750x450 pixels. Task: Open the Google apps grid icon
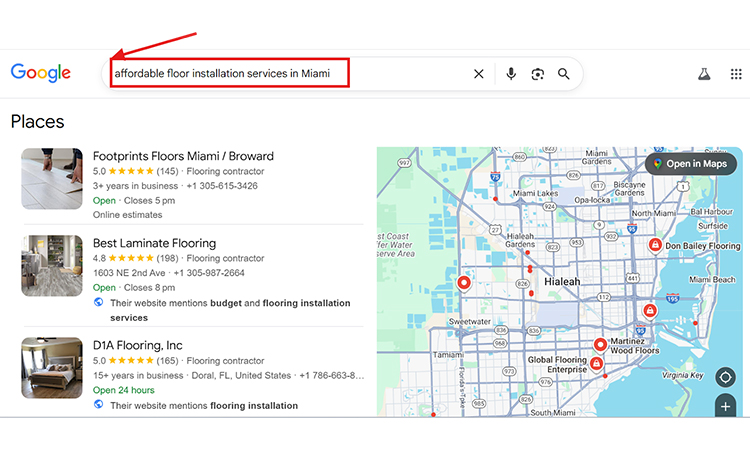[736, 74]
